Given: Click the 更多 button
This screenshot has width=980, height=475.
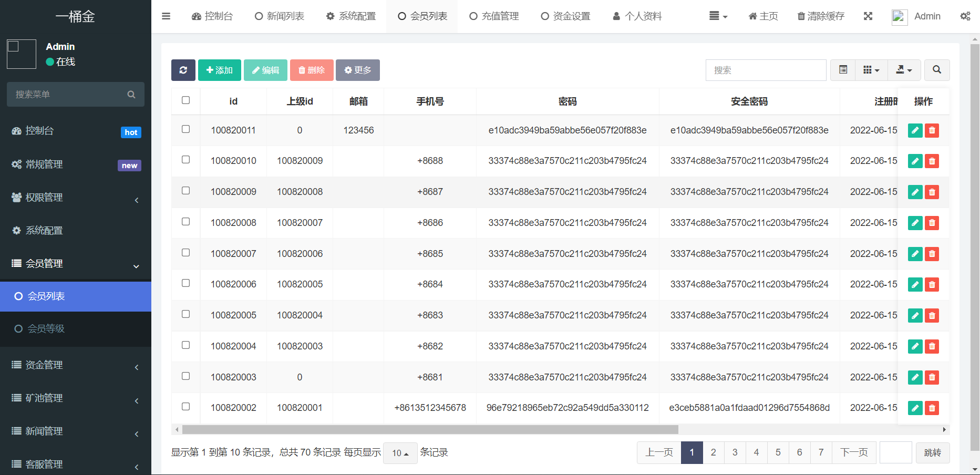Looking at the screenshot, I should point(358,70).
